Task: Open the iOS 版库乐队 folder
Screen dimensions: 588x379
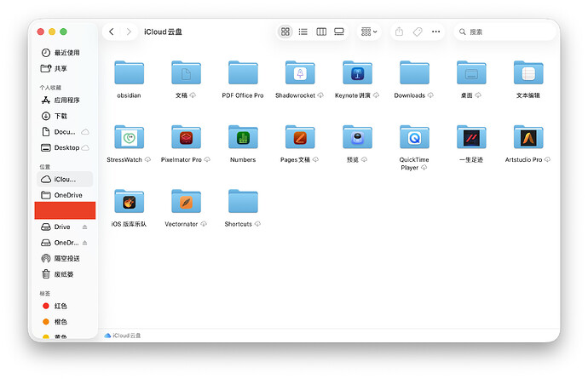Action: tap(129, 201)
